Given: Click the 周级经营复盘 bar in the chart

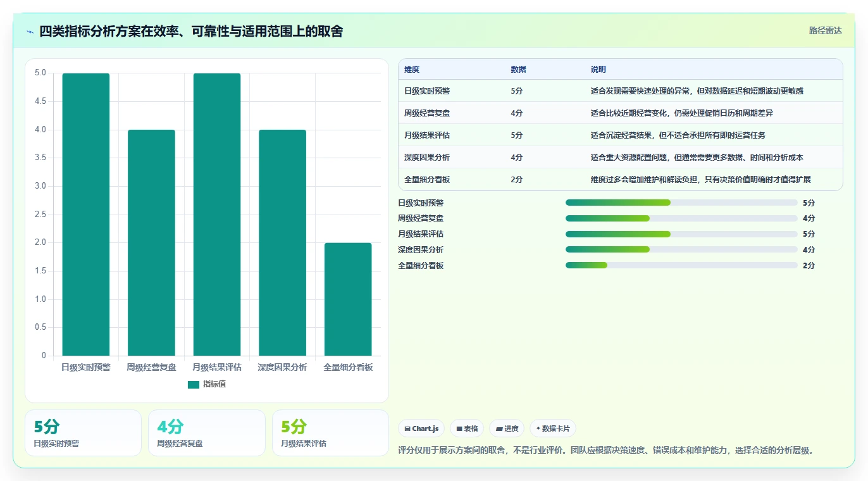Looking at the screenshot, I should (151, 243).
